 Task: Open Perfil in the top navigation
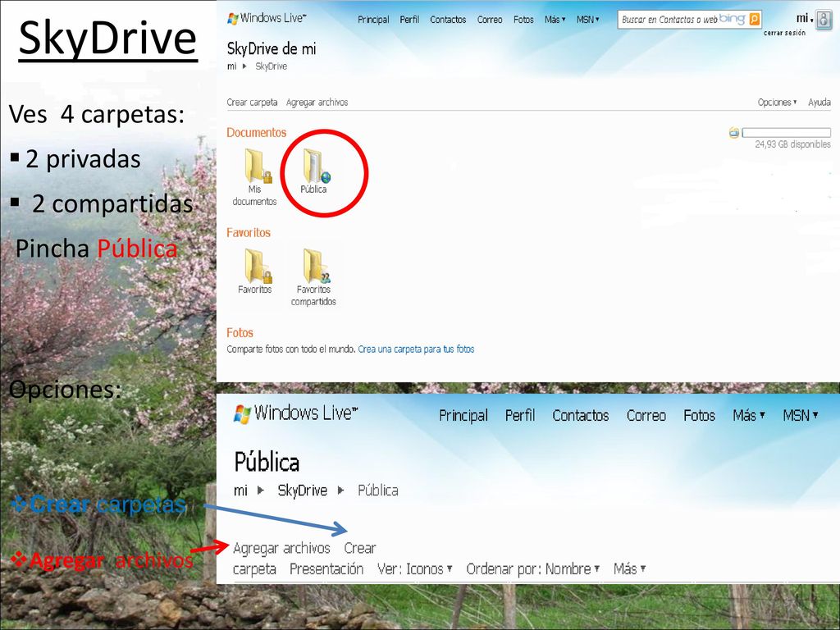(x=409, y=20)
